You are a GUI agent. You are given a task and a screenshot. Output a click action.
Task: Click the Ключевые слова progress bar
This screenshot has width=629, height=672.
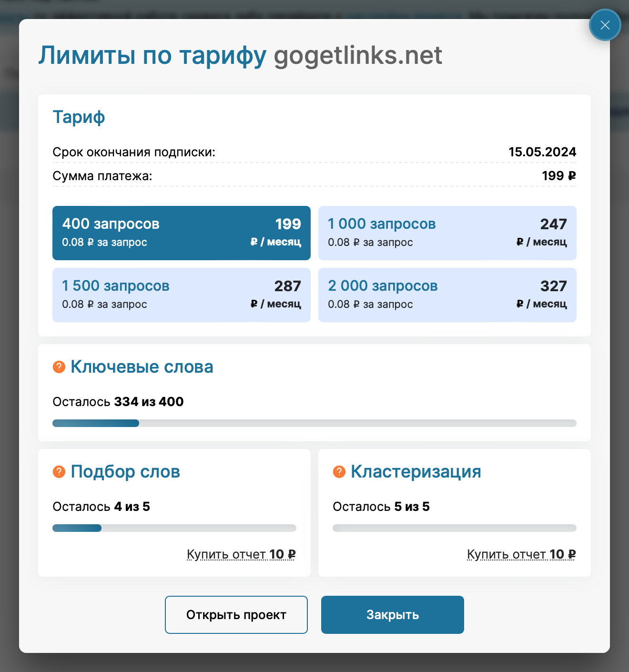point(314,423)
